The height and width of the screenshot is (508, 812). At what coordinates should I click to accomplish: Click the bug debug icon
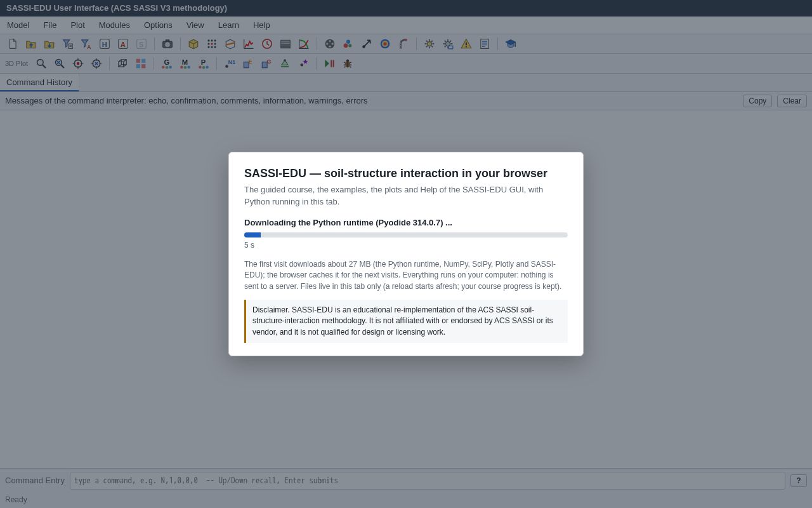point(348,63)
